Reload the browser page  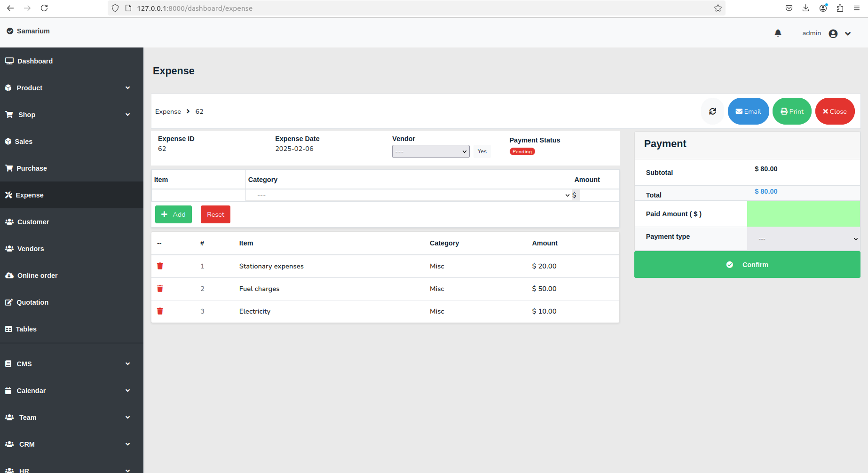(44, 8)
